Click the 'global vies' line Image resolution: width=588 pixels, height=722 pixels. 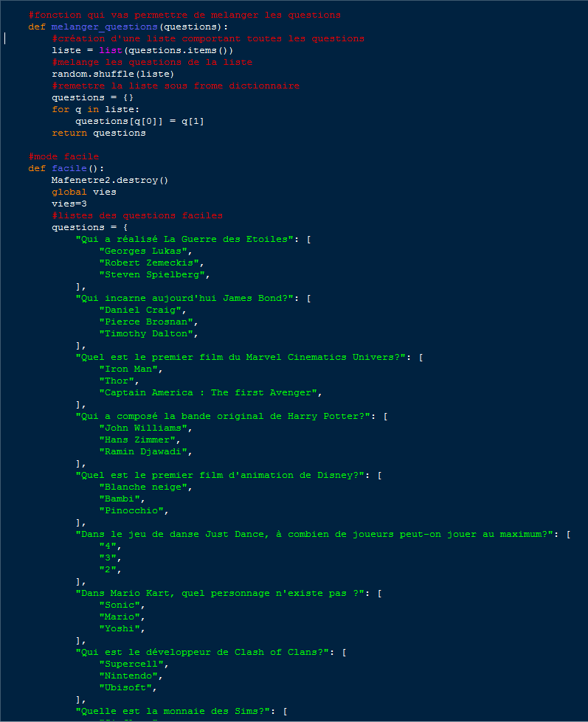pyautogui.click(x=84, y=192)
